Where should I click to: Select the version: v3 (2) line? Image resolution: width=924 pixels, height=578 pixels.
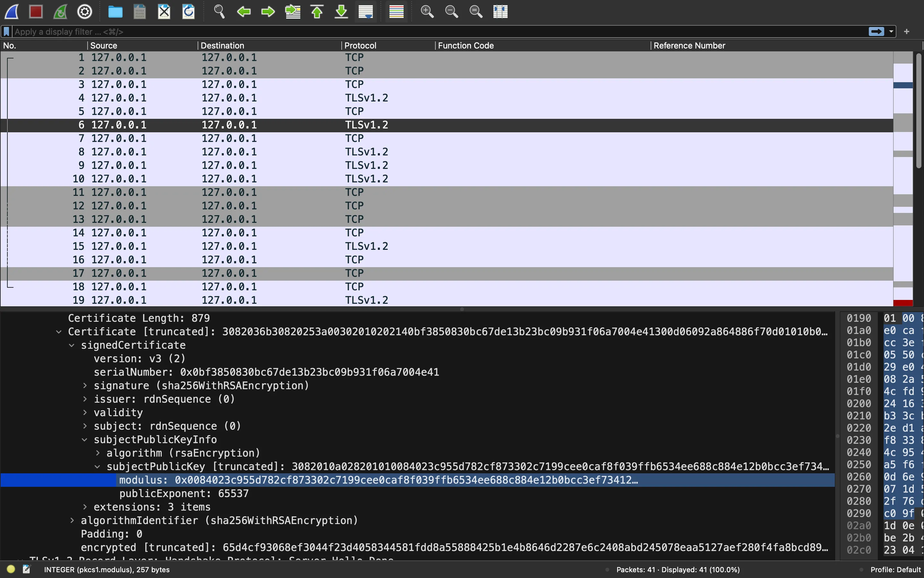[417, 359]
